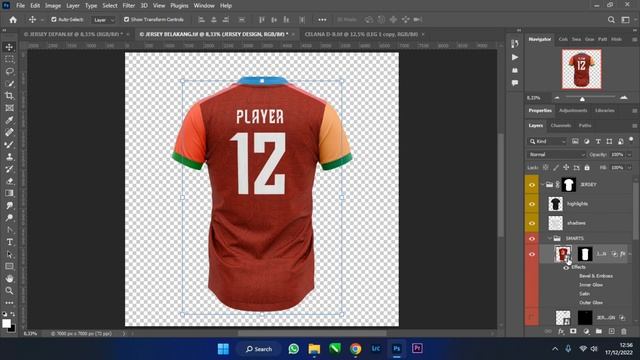Click Add layer mask icon
The width and height of the screenshot is (640, 360).
(x=573, y=331)
